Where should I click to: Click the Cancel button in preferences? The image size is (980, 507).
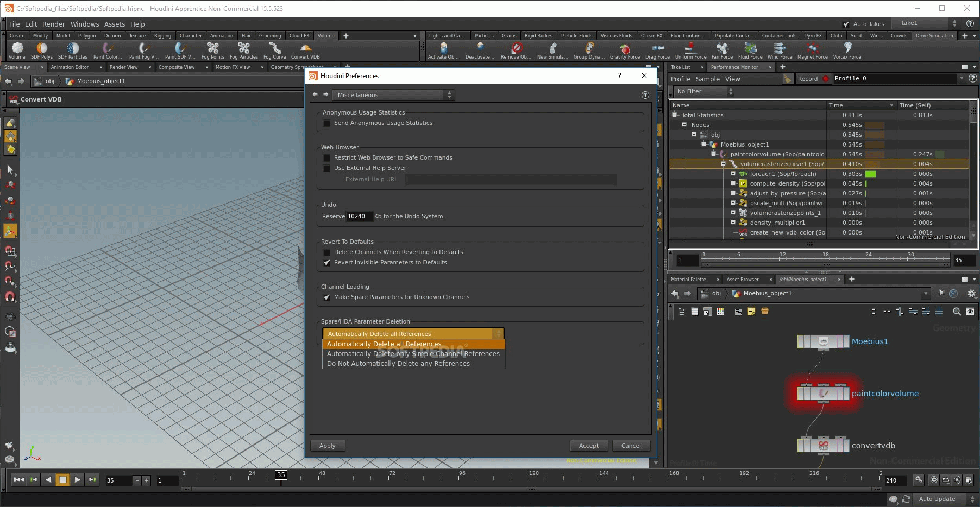point(631,446)
